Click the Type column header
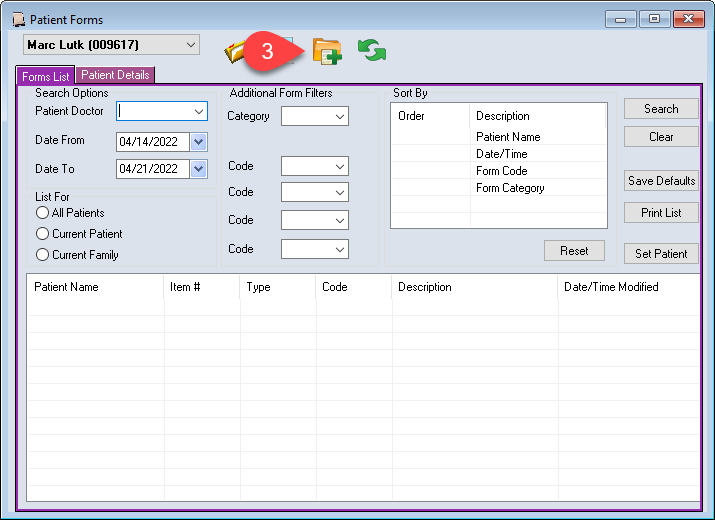The height and width of the screenshot is (520, 715). click(x=278, y=287)
